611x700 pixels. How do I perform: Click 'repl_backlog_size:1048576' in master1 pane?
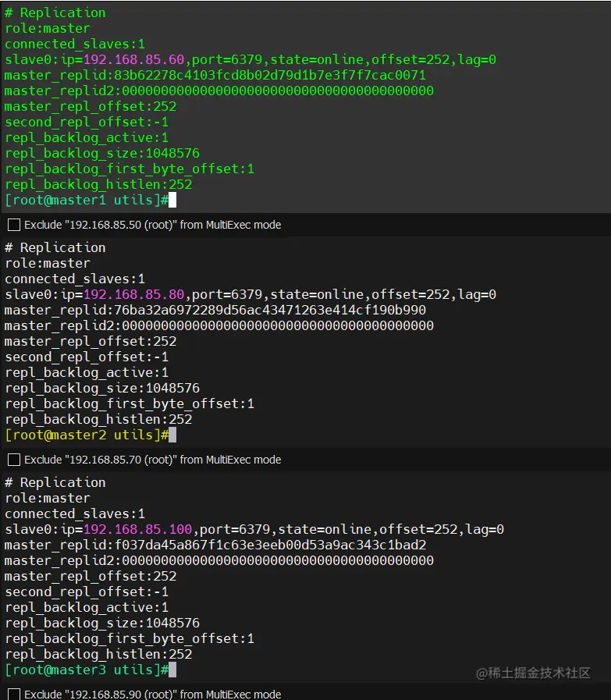[x=102, y=153]
